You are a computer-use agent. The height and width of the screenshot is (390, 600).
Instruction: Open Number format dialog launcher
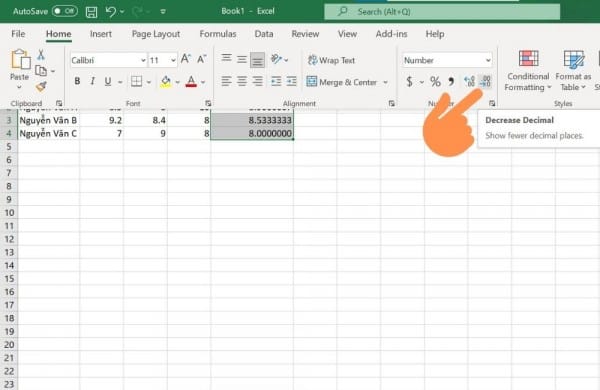coord(492,103)
